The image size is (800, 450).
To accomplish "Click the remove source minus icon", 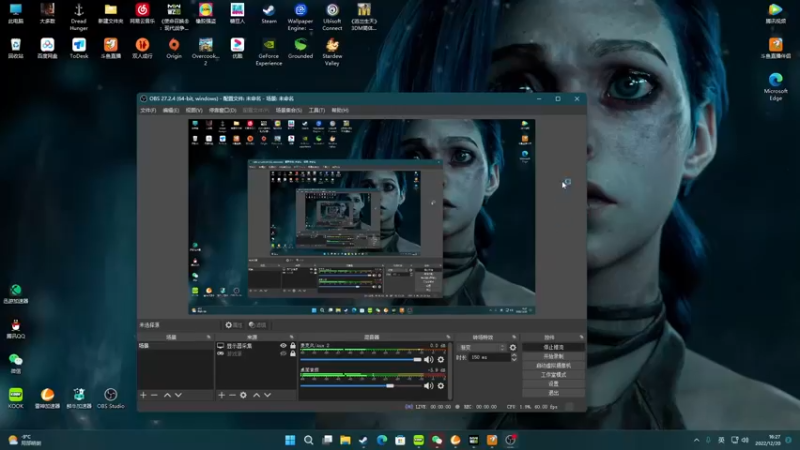I will pos(232,395).
